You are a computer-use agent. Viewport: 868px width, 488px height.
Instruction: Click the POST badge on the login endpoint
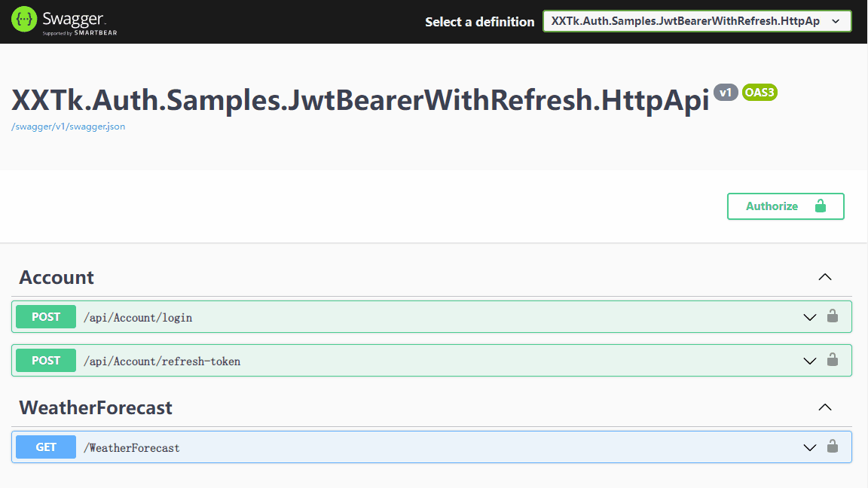click(46, 317)
